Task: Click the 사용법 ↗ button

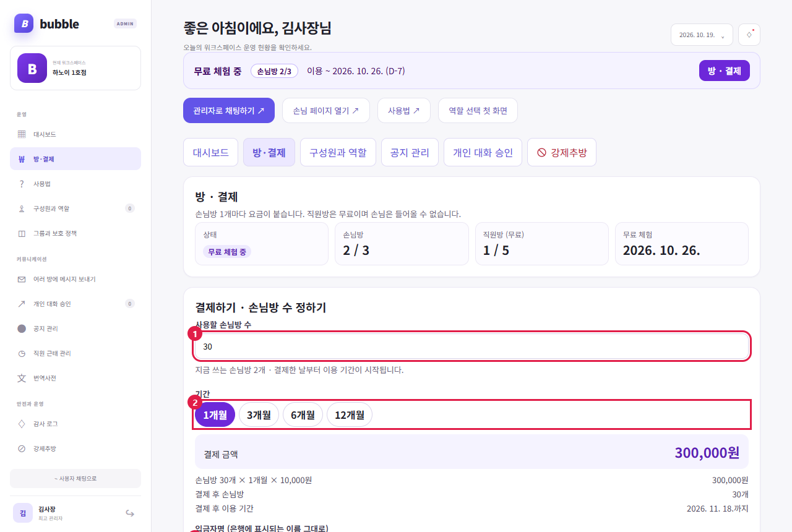Action: tap(404, 111)
